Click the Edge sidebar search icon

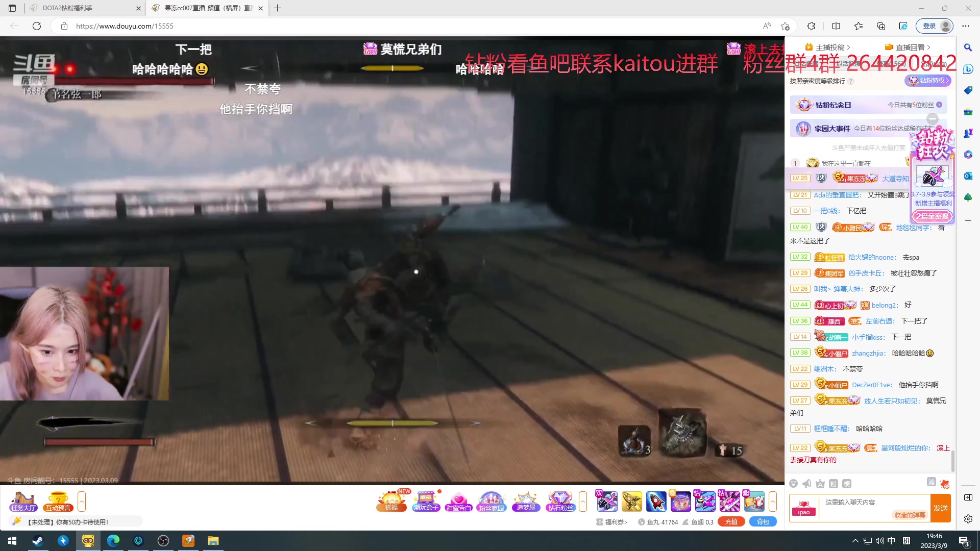(968, 47)
